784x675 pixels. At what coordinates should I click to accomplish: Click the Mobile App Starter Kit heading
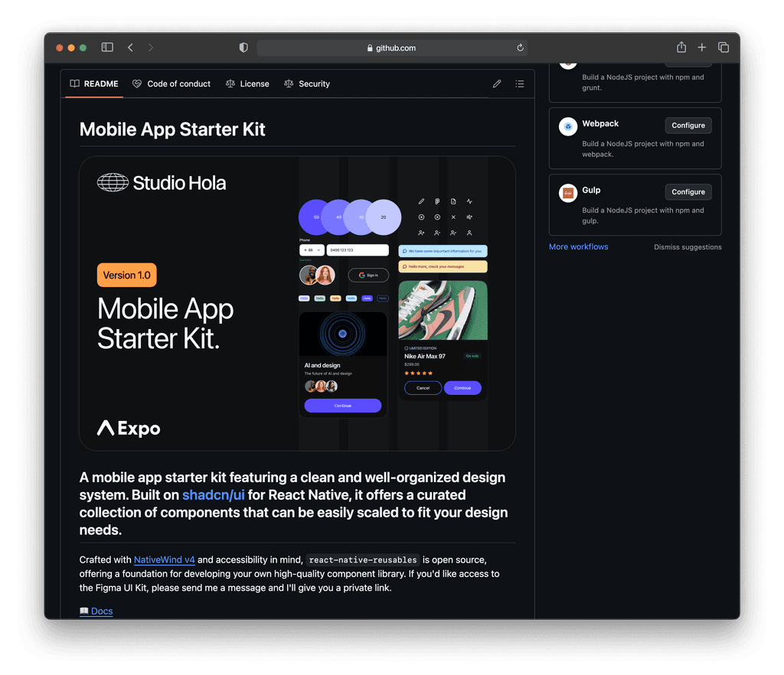[172, 129]
